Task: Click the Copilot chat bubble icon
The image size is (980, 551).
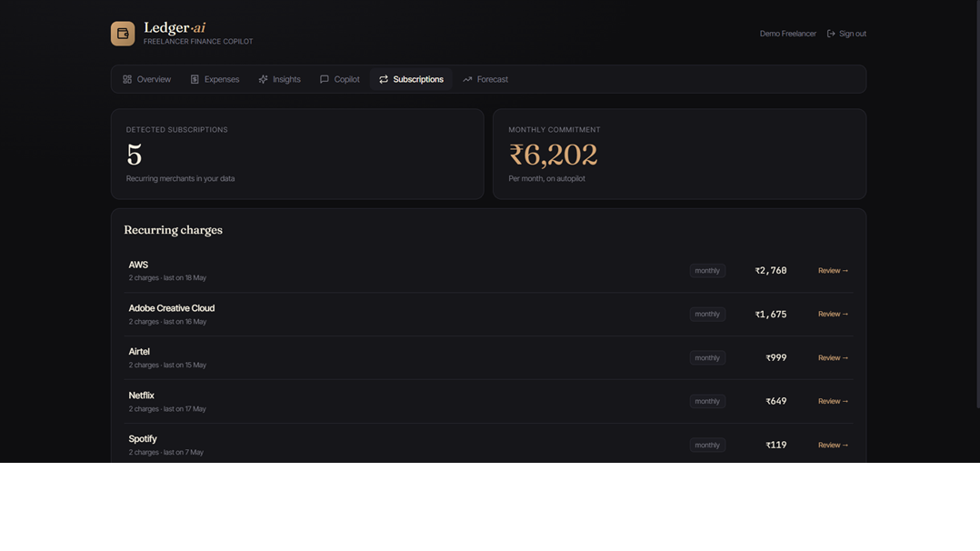Action: pyautogui.click(x=325, y=79)
